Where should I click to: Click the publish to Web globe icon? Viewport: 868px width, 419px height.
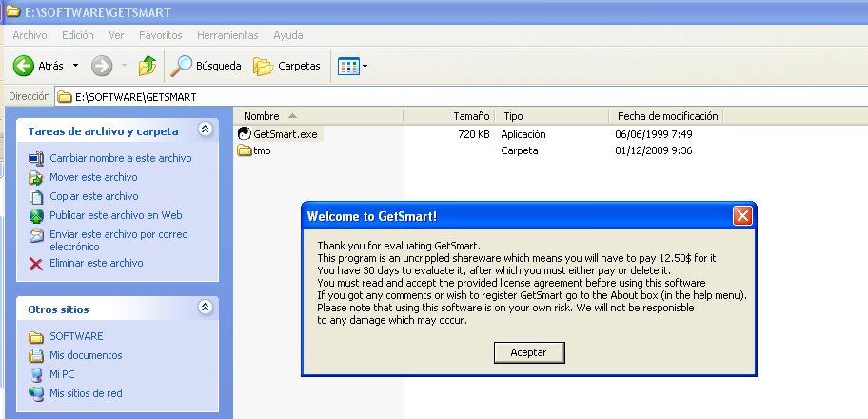(36, 216)
